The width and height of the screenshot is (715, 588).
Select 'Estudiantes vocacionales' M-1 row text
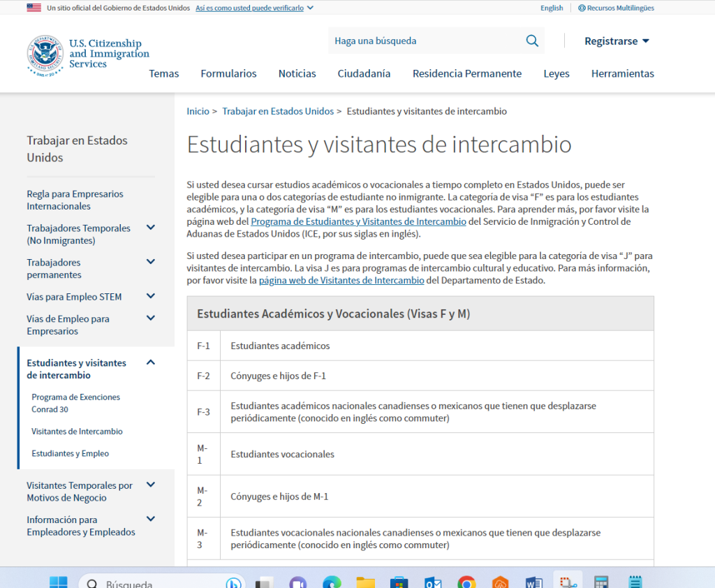point(282,455)
